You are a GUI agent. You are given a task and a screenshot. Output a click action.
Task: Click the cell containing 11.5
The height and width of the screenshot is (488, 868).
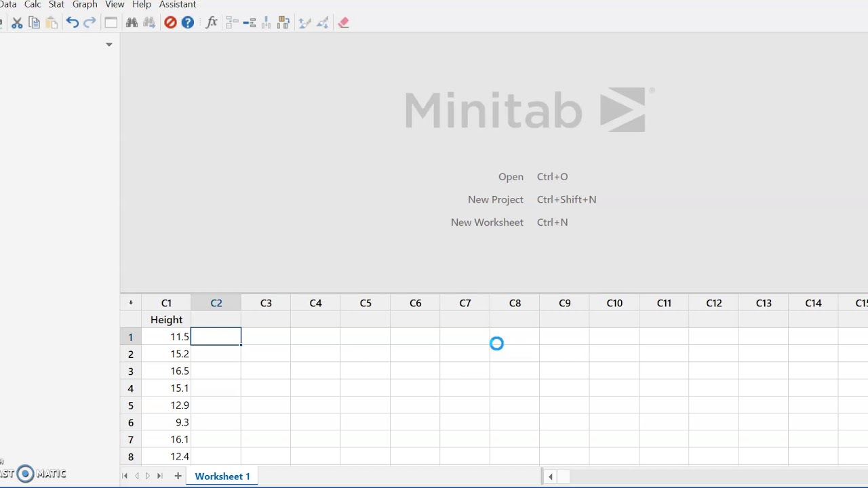tap(166, 337)
